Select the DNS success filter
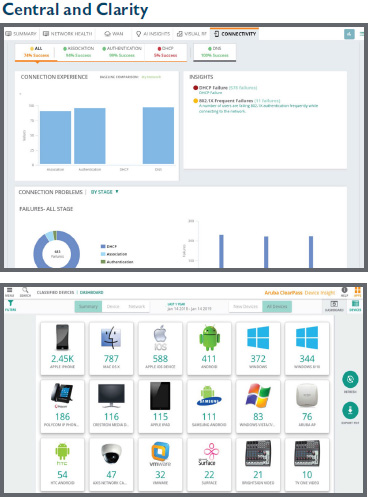 click(215, 52)
